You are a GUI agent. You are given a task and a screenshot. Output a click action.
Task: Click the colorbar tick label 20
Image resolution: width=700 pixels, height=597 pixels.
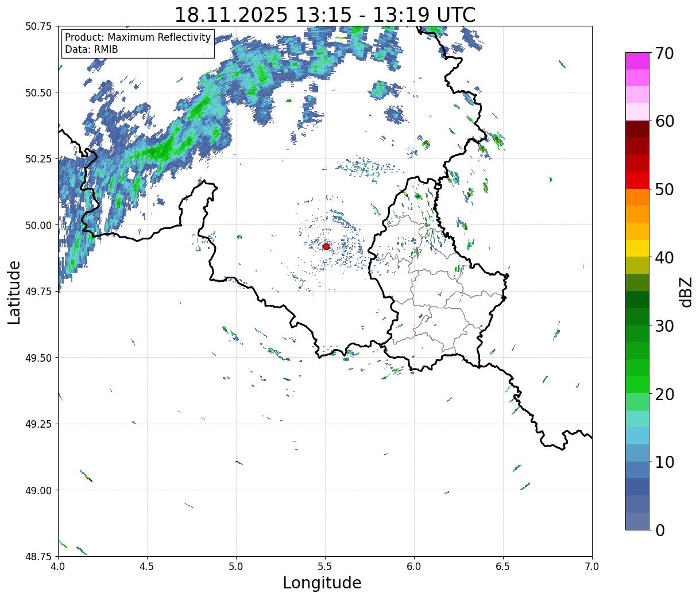point(664,394)
